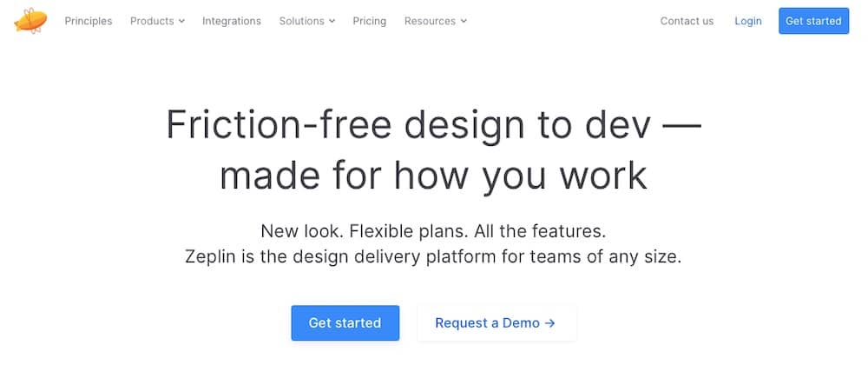Expand the Solutions dropdown chevron
Screen dimensions: 868x385
[332, 21]
